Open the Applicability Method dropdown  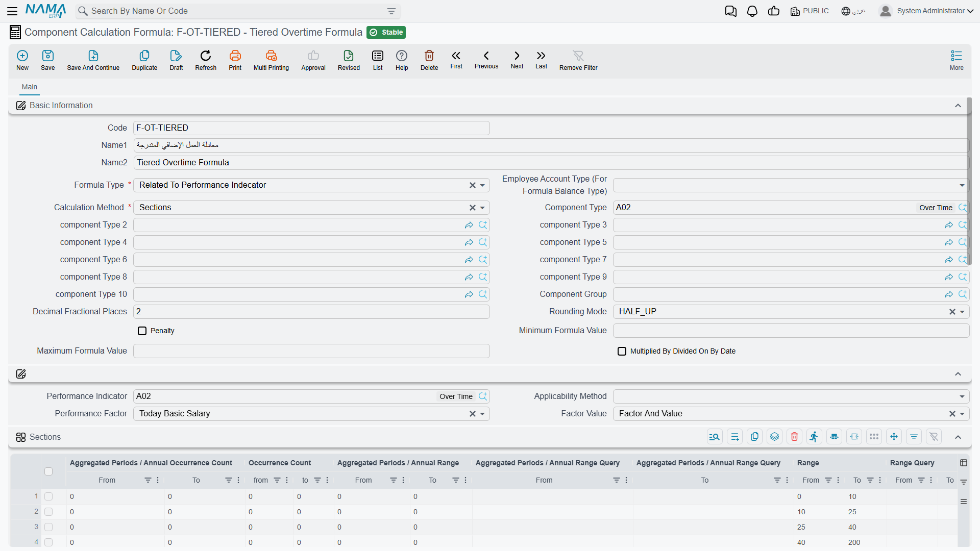pos(962,396)
